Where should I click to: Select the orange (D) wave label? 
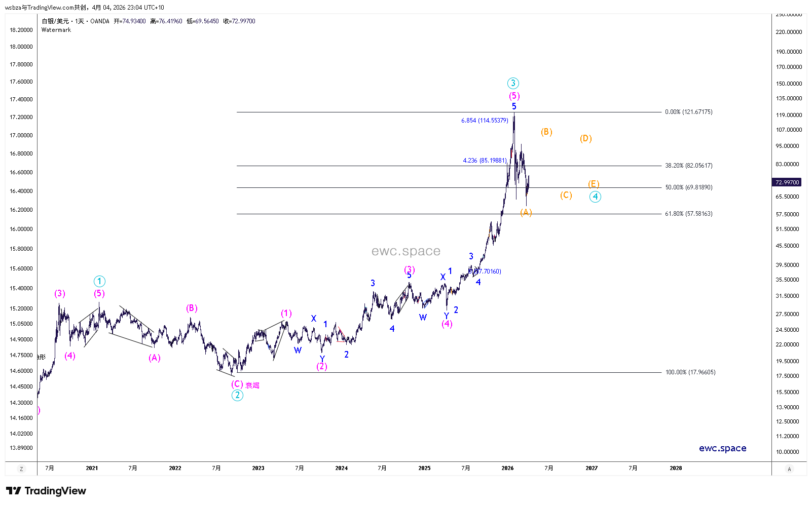pyautogui.click(x=585, y=138)
